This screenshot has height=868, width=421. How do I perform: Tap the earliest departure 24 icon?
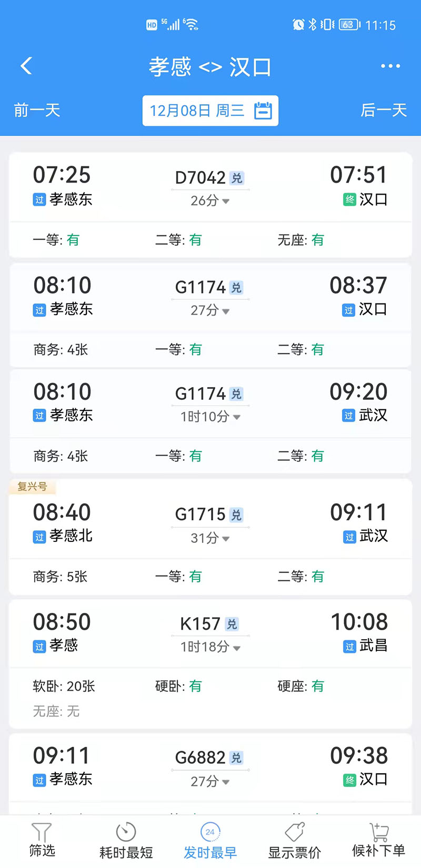[210, 832]
